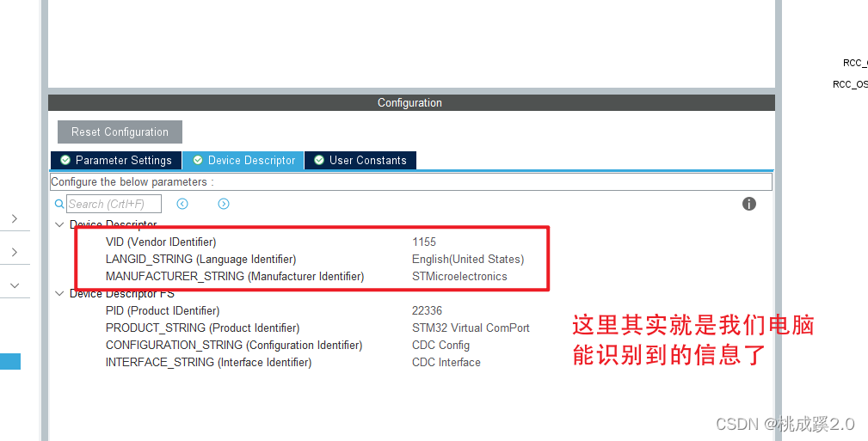Screen dimensions: 868x441
Task: Go to next search result arrow
Action: (224, 205)
